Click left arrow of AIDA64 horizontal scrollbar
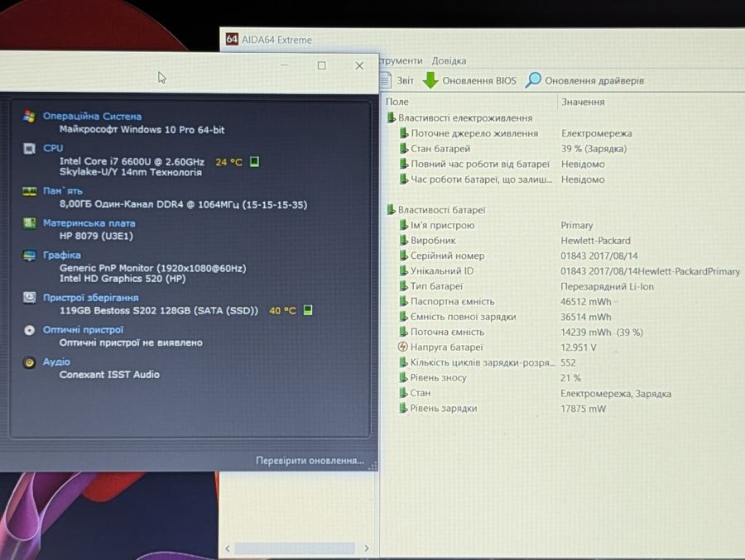This screenshot has height=560, width=745. point(228,548)
